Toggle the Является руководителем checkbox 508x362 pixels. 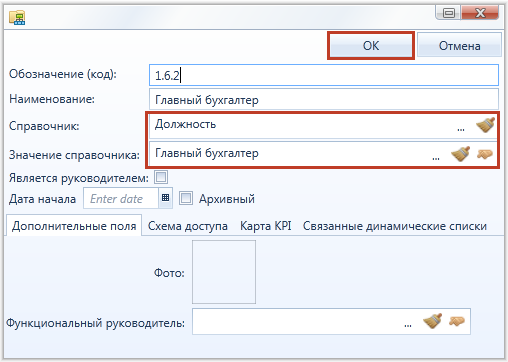point(161,177)
